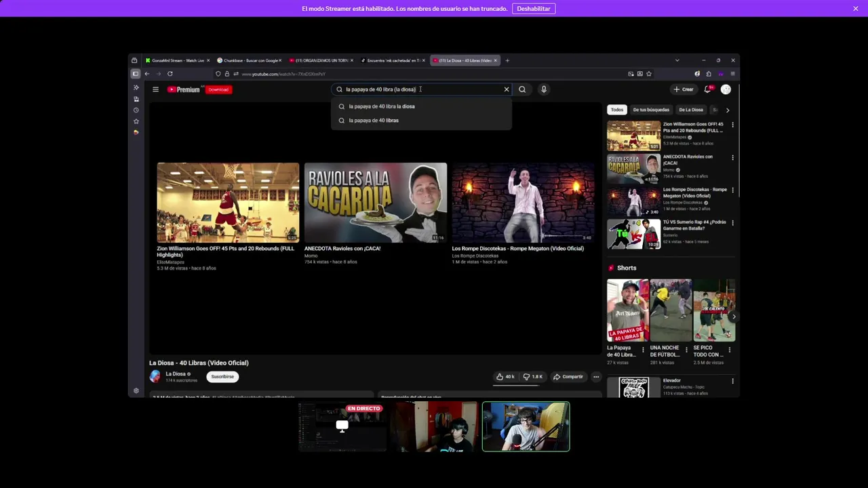This screenshot has width=868, height=488.
Task: Click the Deshabilitar streamer mode button
Action: [x=534, y=9]
